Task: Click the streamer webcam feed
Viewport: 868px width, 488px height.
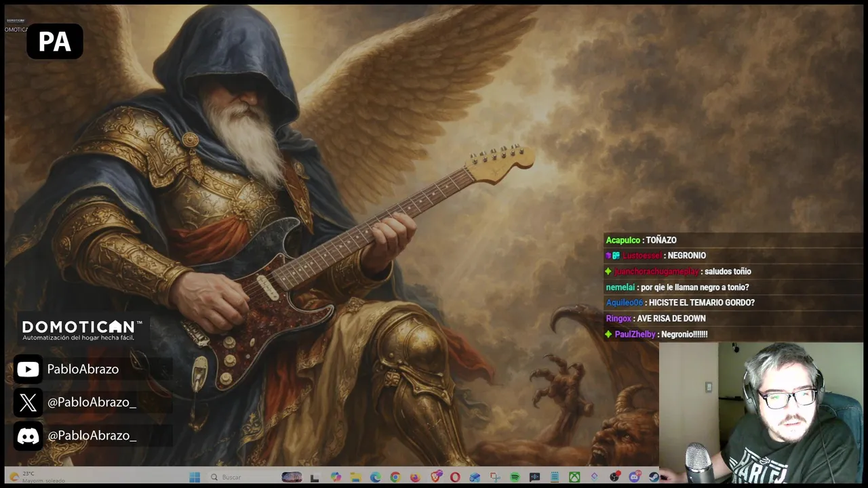Action: [x=761, y=412]
